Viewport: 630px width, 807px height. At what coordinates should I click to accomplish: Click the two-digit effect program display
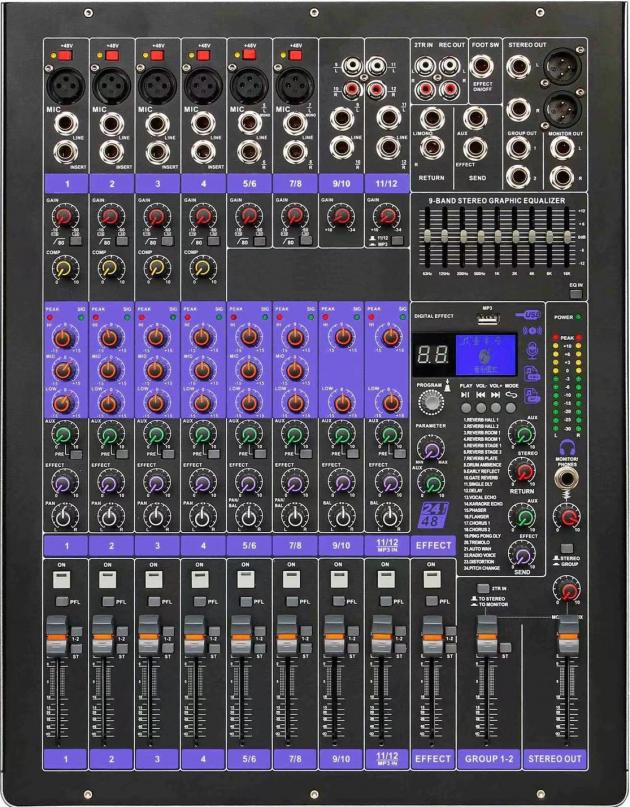pos(432,355)
